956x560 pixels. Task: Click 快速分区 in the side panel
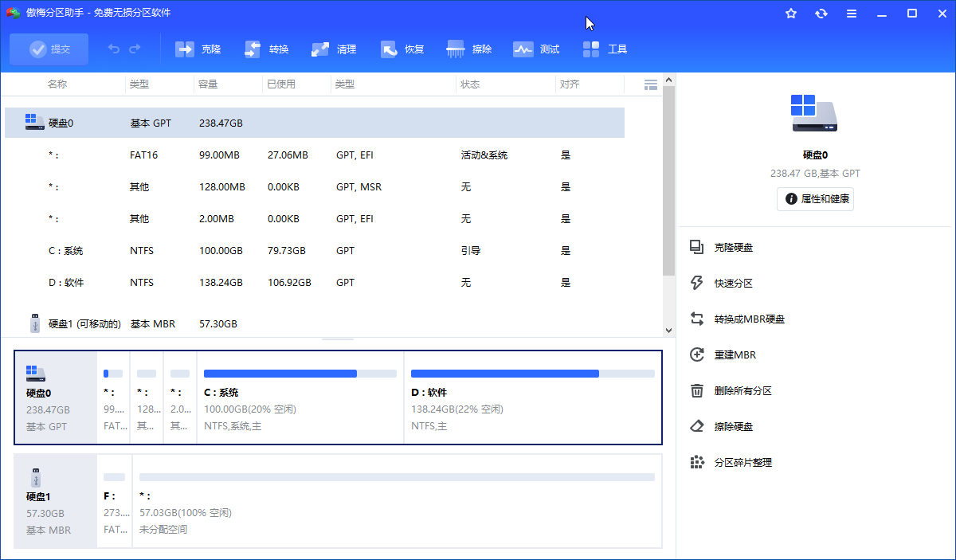coord(734,284)
